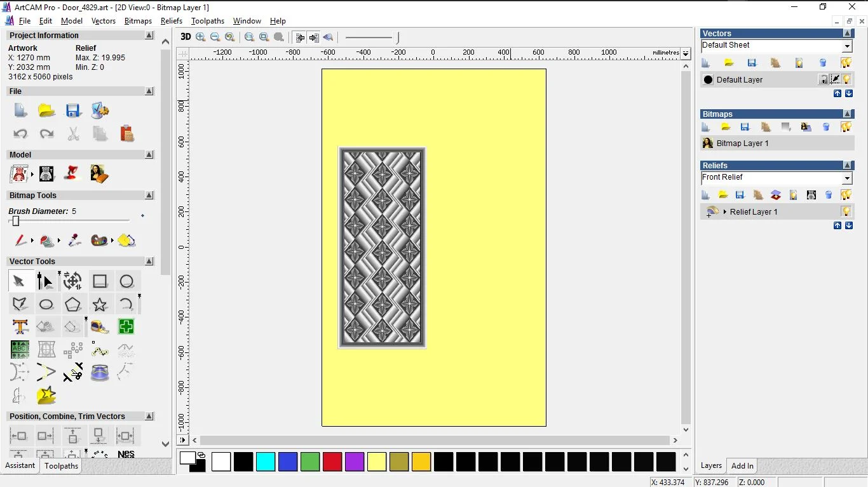Open the Toolpaths menu

(x=207, y=21)
